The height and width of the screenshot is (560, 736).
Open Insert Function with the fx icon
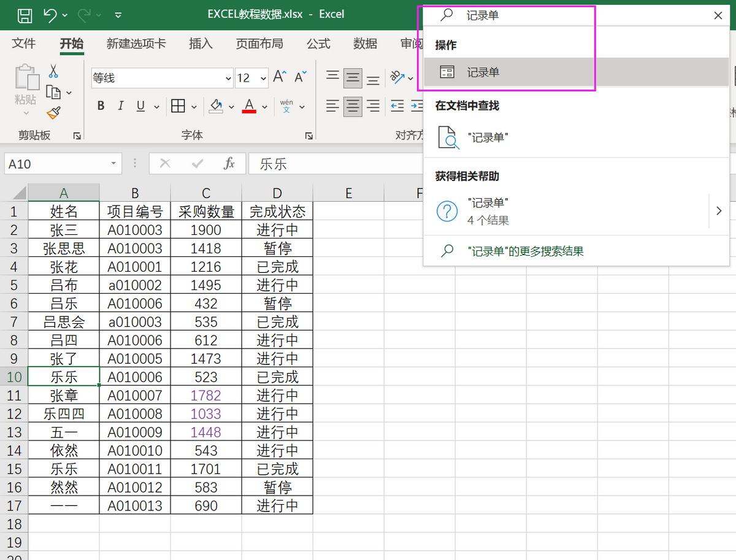click(x=229, y=164)
